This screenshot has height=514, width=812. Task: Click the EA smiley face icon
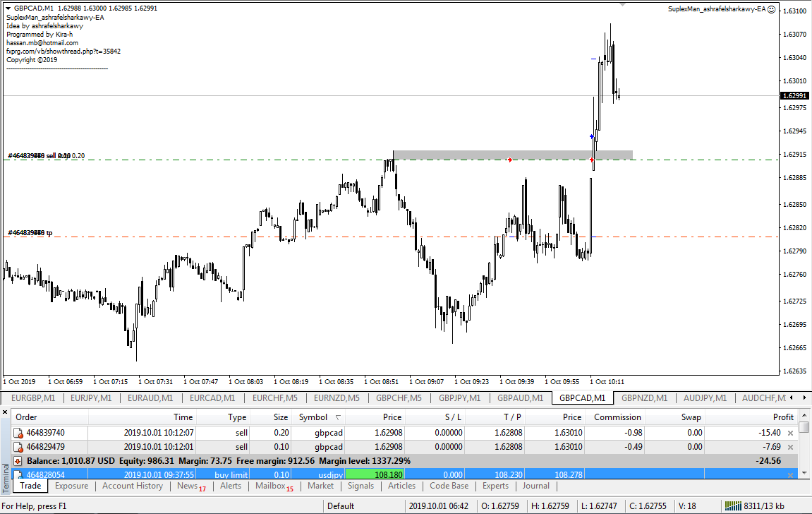pos(771,9)
